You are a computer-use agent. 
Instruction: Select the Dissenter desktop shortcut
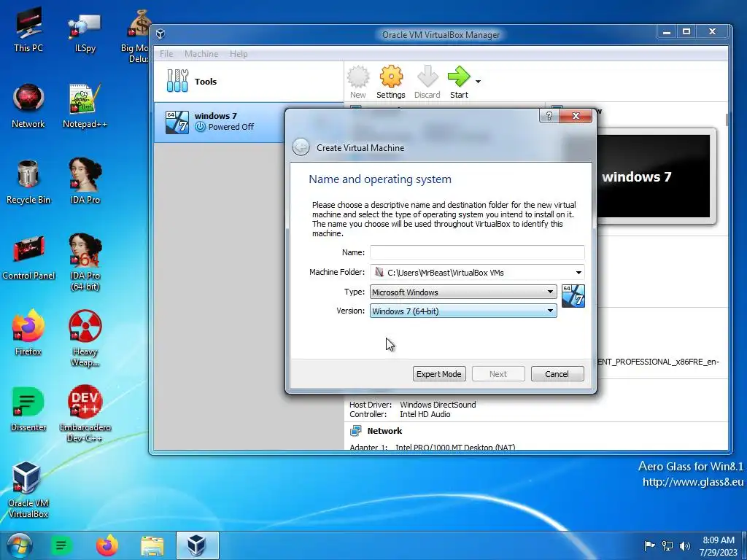(28, 408)
